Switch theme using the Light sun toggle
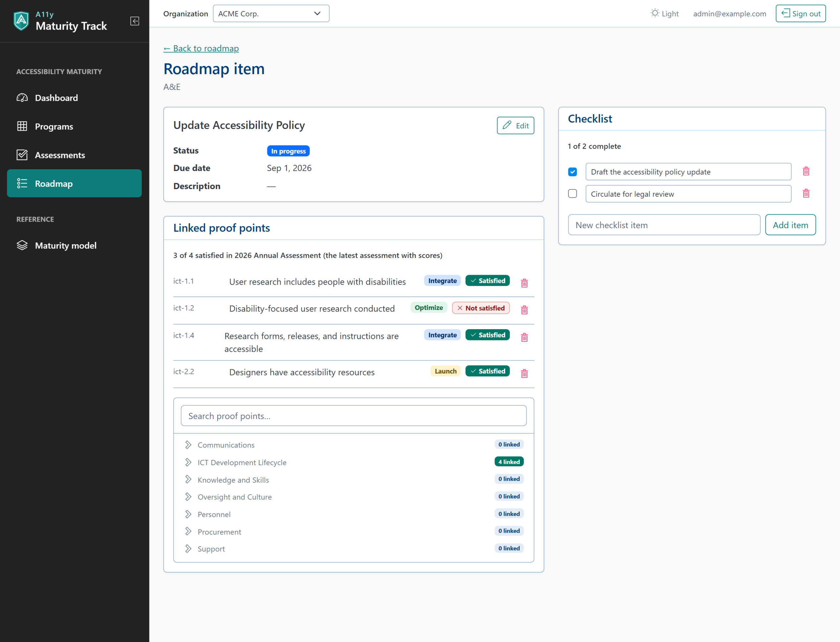Image resolution: width=840 pixels, height=642 pixels. (664, 13)
